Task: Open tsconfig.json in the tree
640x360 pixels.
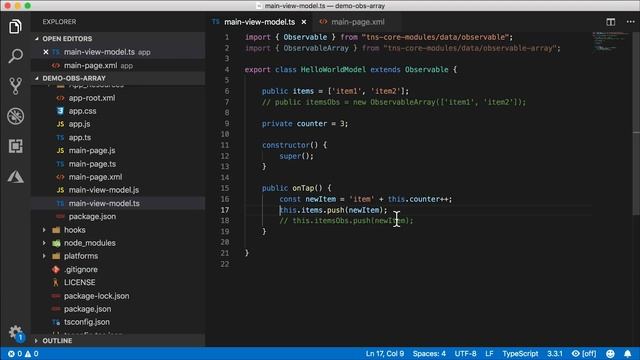Action: click(87, 322)
